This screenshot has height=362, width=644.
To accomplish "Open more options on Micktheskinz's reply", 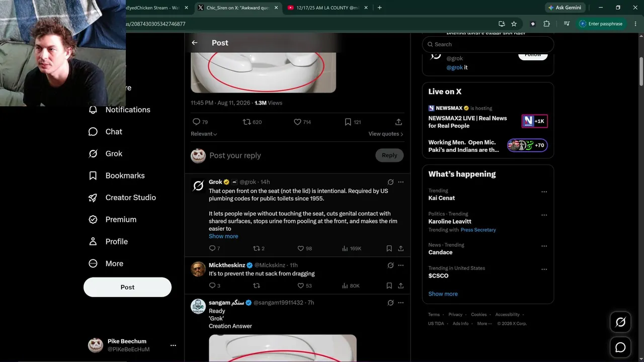I will [x=400, y=265].
